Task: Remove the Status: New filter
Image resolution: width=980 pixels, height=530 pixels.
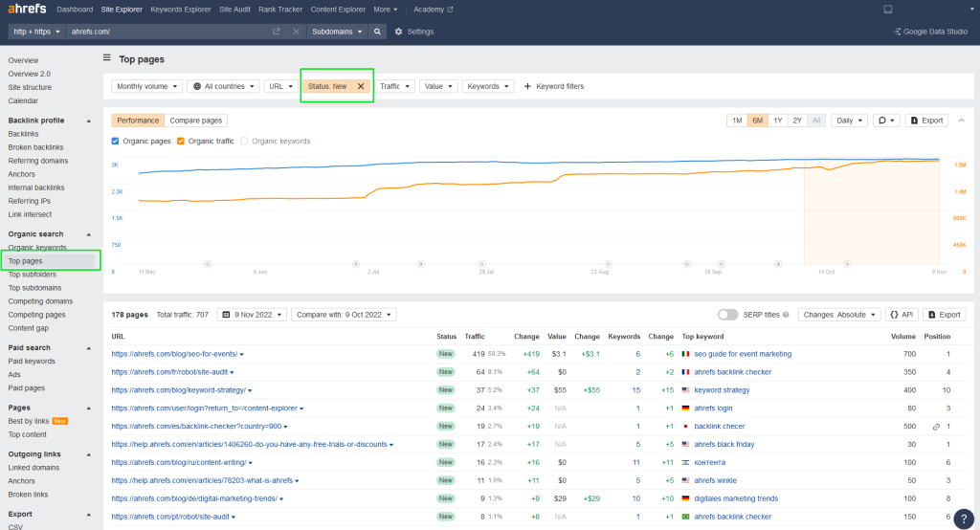Action: click(361, 86)
